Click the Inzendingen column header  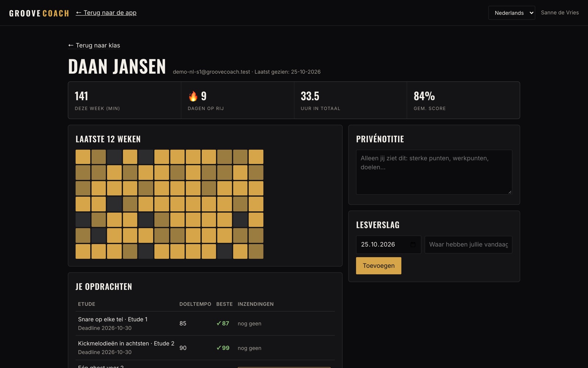tap(255, 304)
